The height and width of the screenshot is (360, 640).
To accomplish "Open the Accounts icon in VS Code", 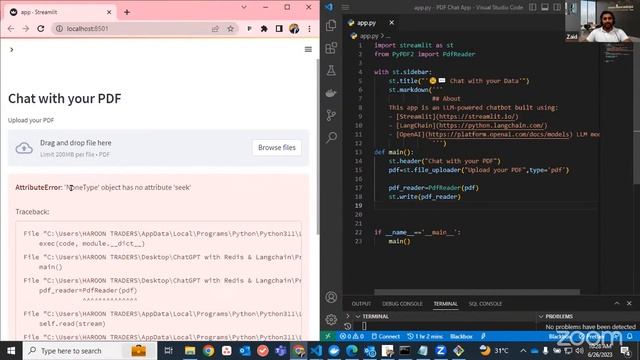I will coord(331,297).
